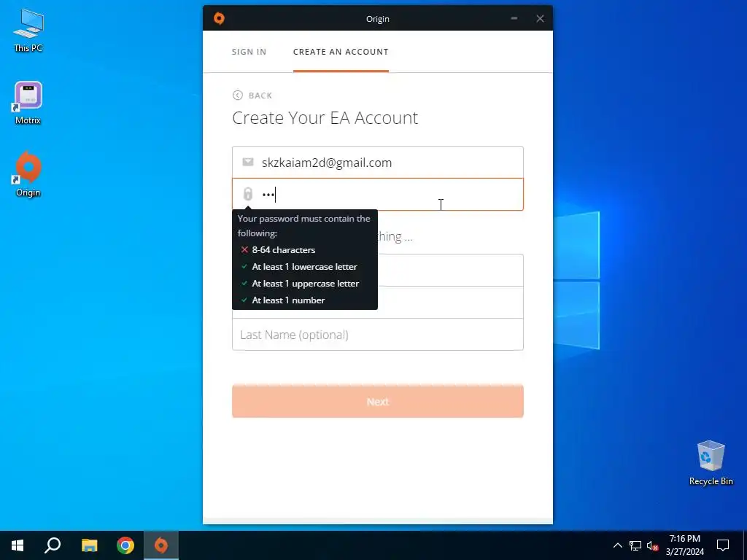Viewport: 747px width, 560px height.
Task: Click the "8-64 characters" requirement text
Action: [x=284, y=250]
